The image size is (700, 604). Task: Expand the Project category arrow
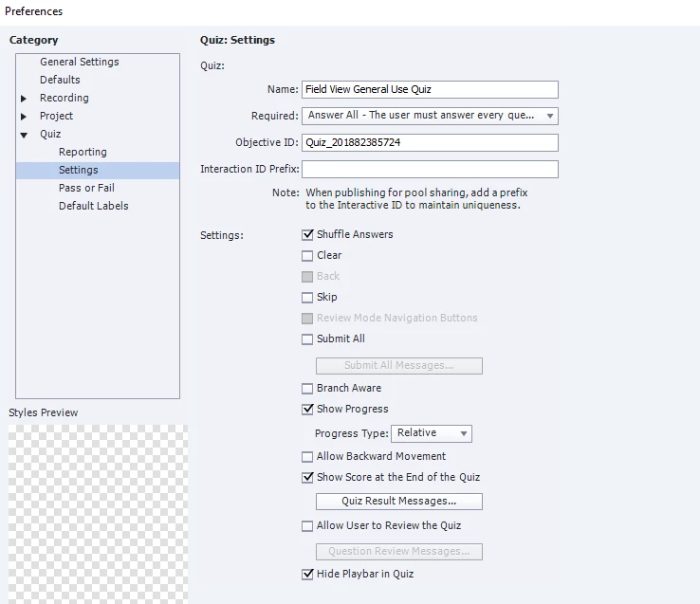(x=24, y=117)
